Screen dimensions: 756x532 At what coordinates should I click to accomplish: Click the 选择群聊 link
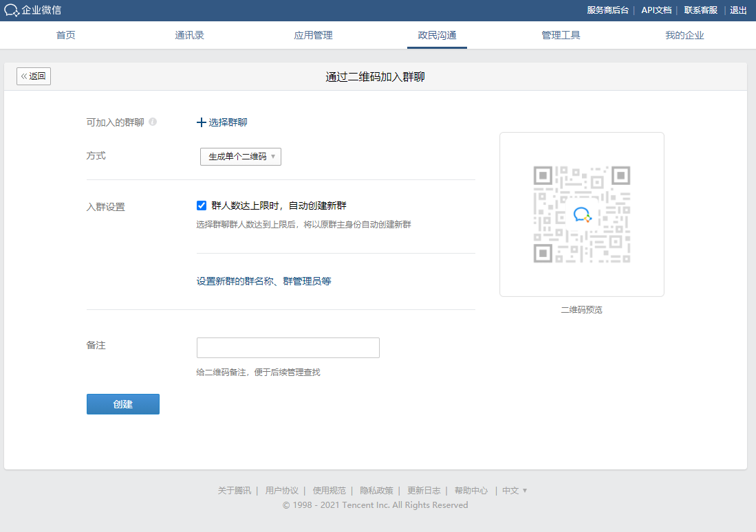(228, 122)
